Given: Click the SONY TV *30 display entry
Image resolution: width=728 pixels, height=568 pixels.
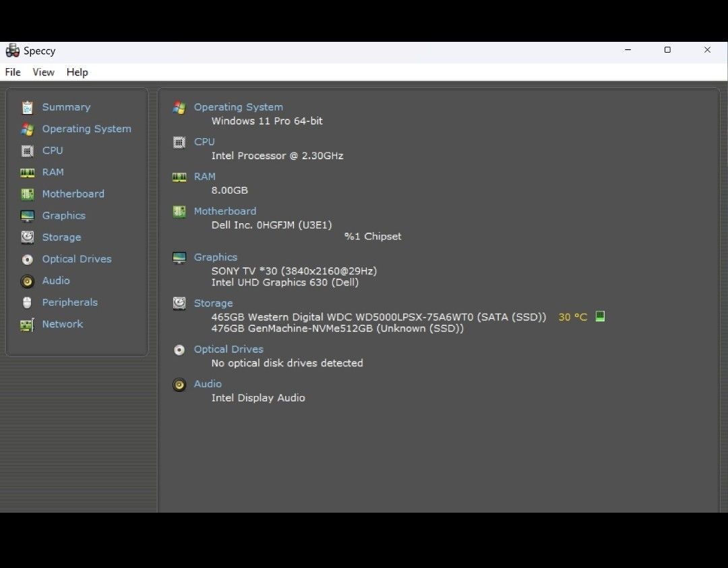Looking at the screenshot, I should 295,271.
